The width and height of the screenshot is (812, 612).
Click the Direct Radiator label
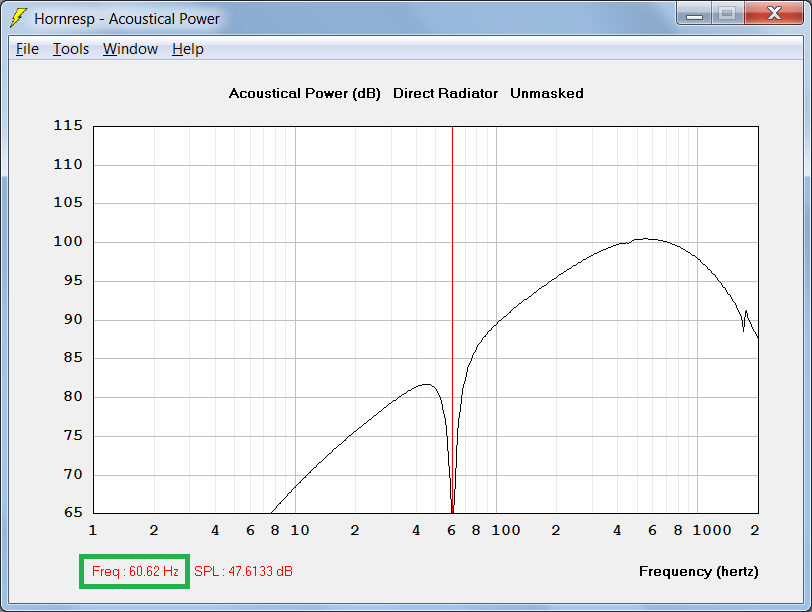pos(445,93)
